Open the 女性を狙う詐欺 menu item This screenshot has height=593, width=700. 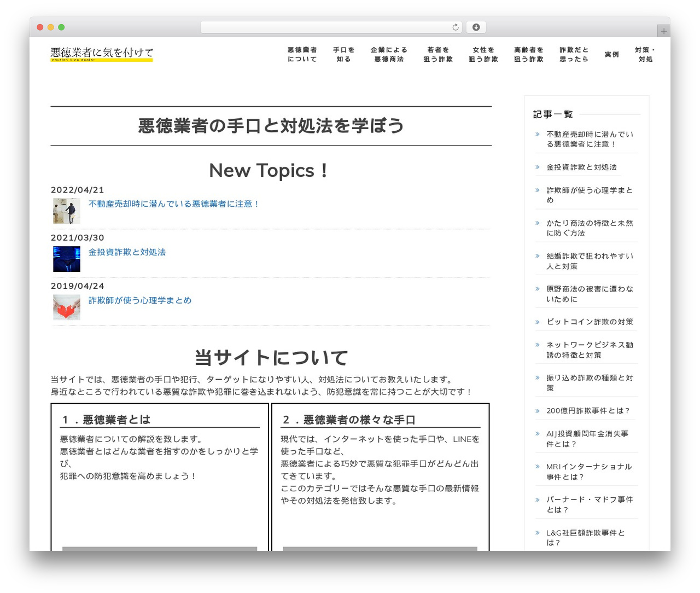click(x=483, y=54)
